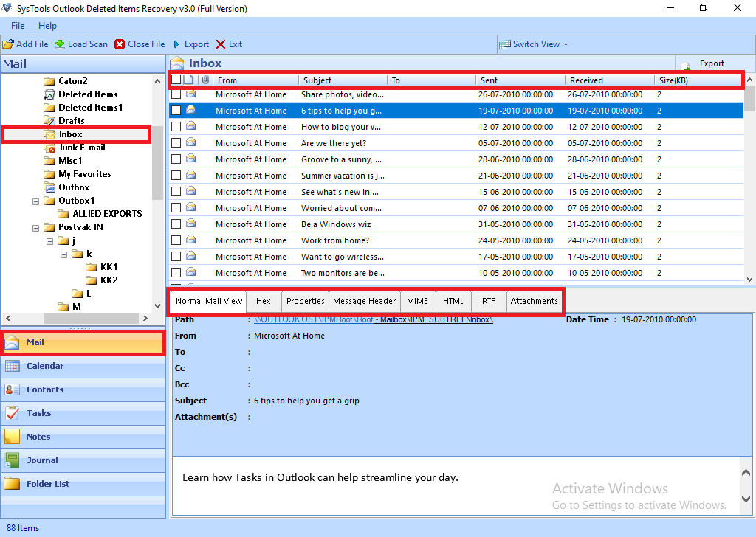The image size is (756, 537).
Task: Collapse the Postvak IN folder
Action: coord(35,227)
